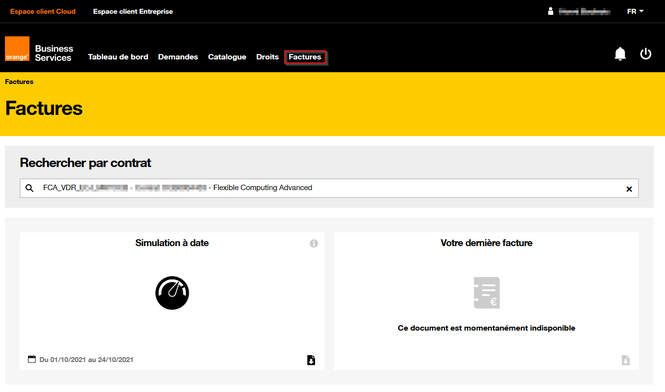Open the Simulation à date gauge icon

tap(172, 293)
